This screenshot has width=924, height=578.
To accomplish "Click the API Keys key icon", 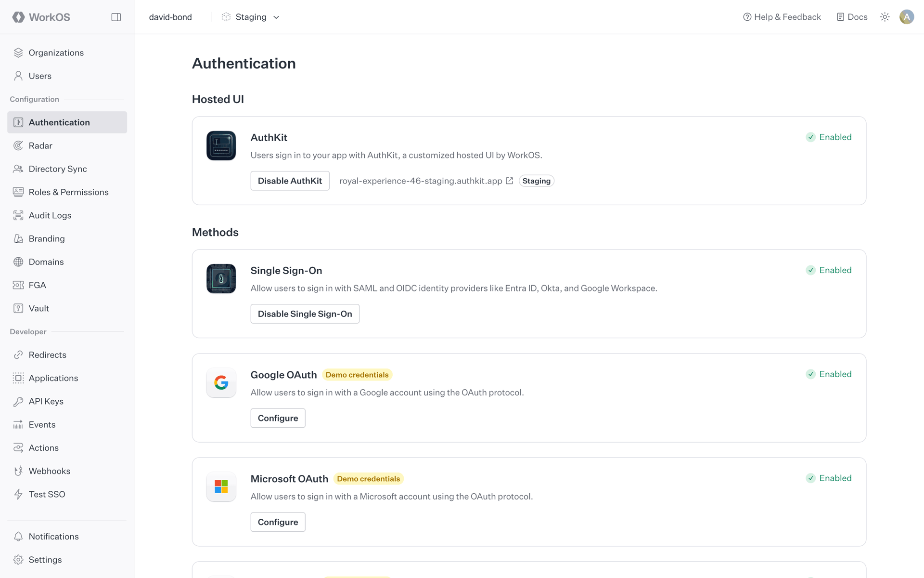I will 18,401.
